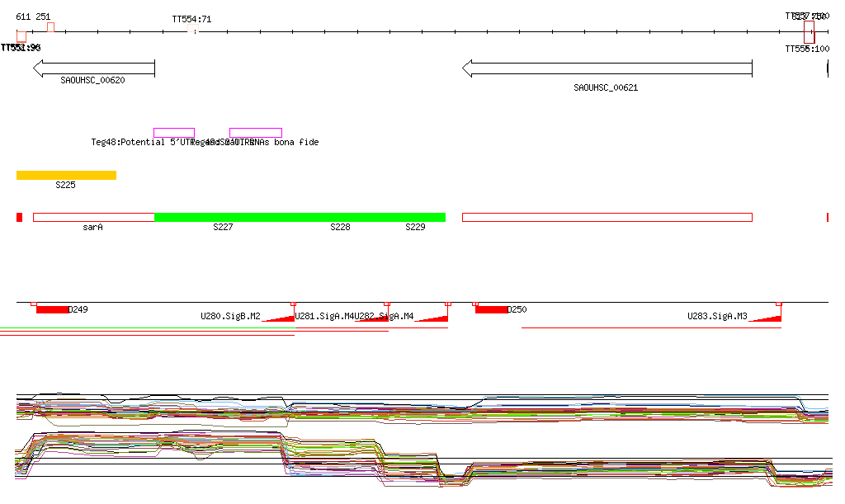Viewport: 845px width, 504px height.
Task: Click the D250 red block
Action: pos(492,309)
